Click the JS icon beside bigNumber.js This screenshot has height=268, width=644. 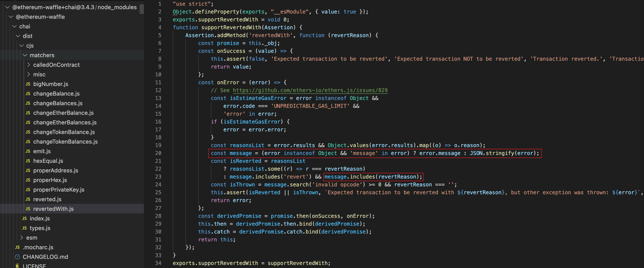(x=28, y=84)
